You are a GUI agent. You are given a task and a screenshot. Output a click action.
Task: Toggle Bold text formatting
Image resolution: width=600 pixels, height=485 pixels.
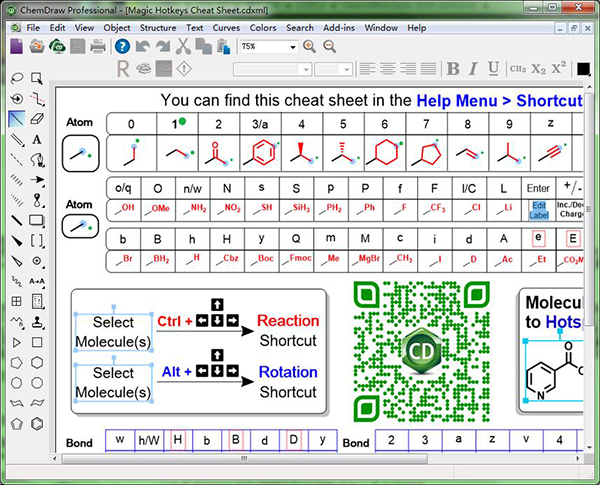coord(453,69)
